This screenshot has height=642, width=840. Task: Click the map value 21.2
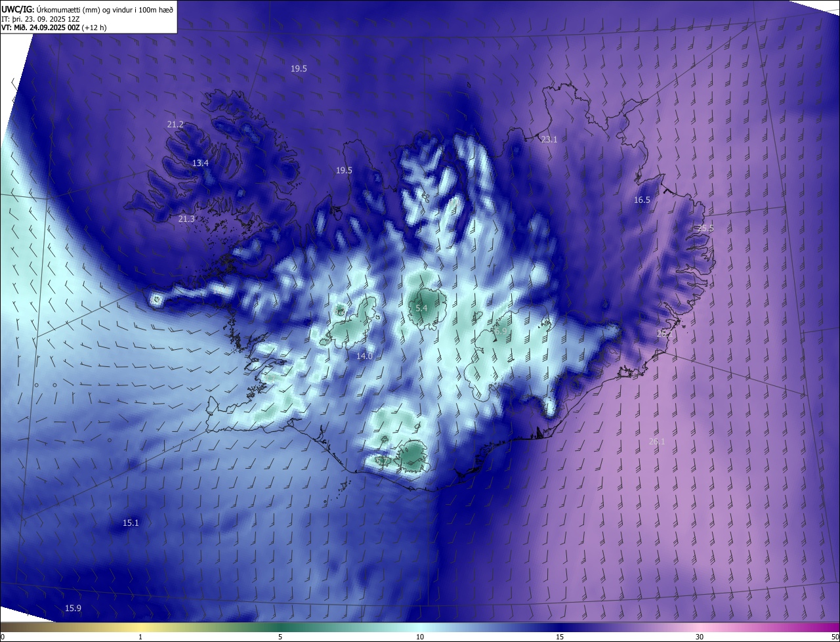coord(175,124)
